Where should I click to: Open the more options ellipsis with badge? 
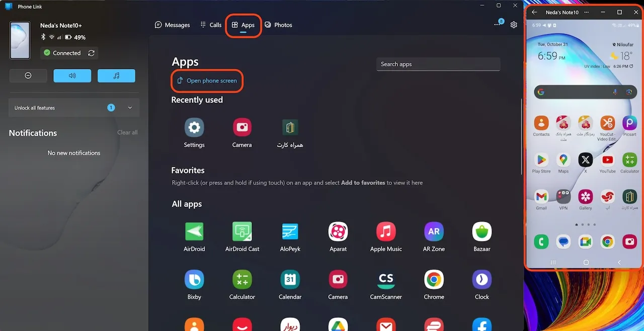(497, 24)
